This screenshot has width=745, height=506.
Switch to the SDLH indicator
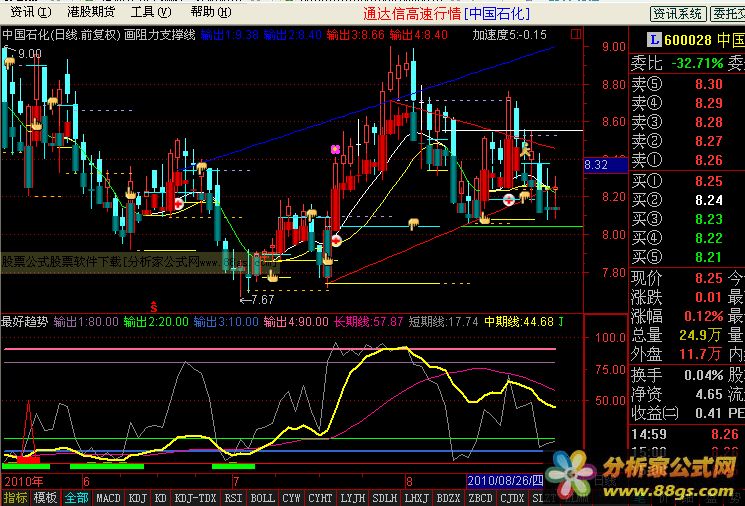pos(385,498)
